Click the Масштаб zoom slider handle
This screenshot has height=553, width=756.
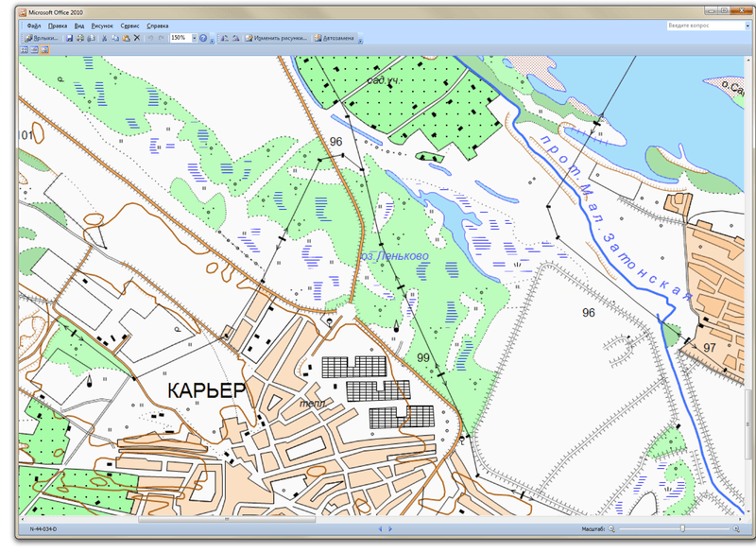pyautogui.click(x=682, y=529)
